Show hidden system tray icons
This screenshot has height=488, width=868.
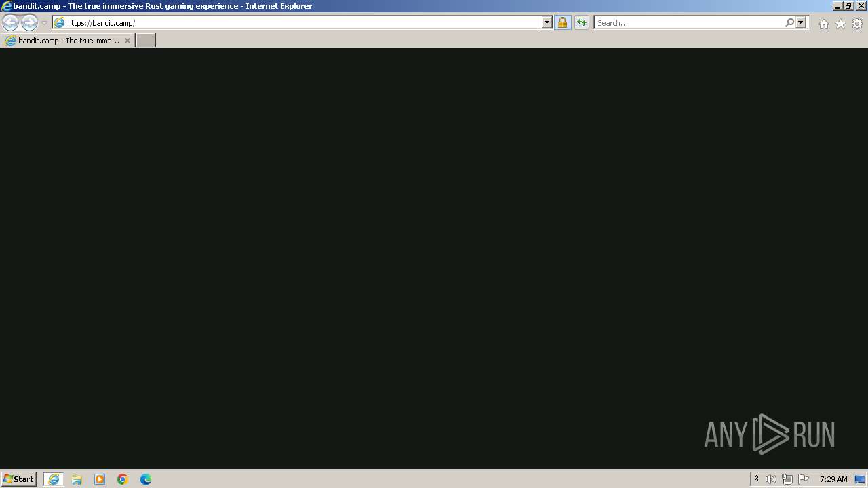coord(756,479)
